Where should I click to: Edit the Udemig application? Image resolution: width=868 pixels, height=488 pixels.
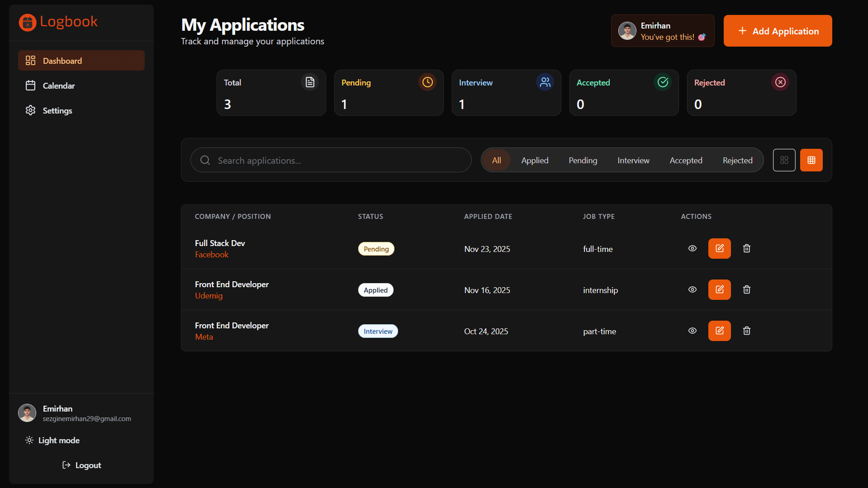click(719, 289)
